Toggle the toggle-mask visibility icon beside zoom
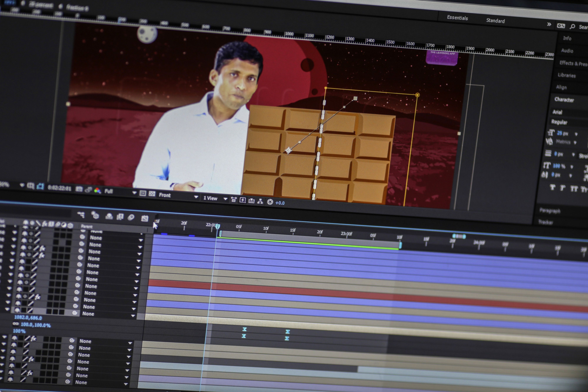This screenshot has height=392, width=588. click(40, 186)
